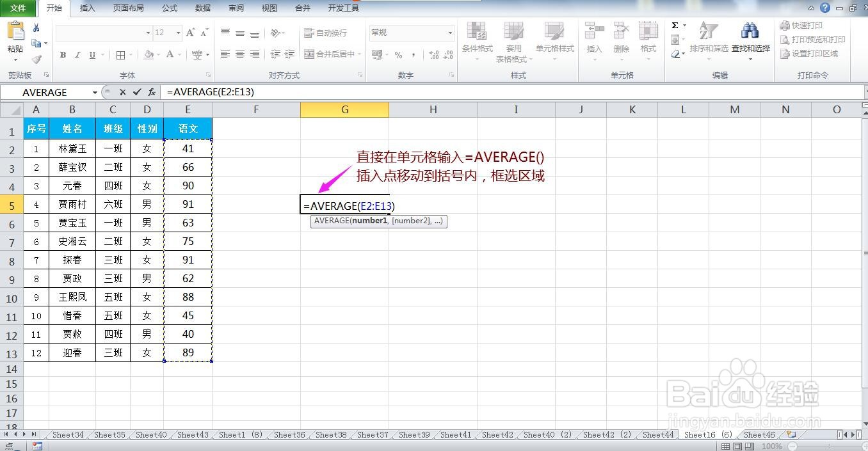
Task: Switch to Normal view in status bar
Action: pos(727,446)
